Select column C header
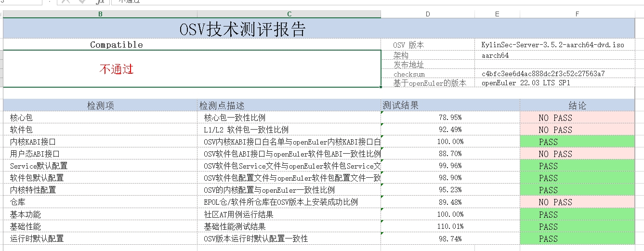The width and height of the screenshot is (644, 251). pyautogui.click(x=289, y=14)
